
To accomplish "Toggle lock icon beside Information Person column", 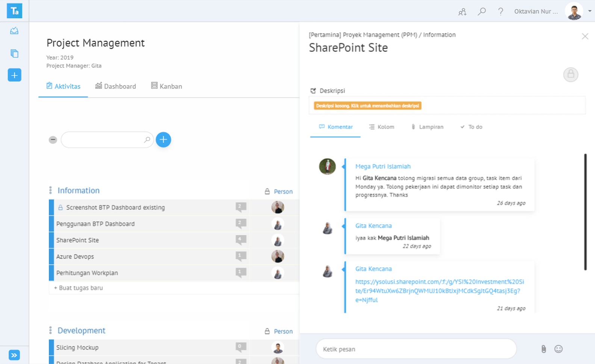I will click(x=267, y=191).
